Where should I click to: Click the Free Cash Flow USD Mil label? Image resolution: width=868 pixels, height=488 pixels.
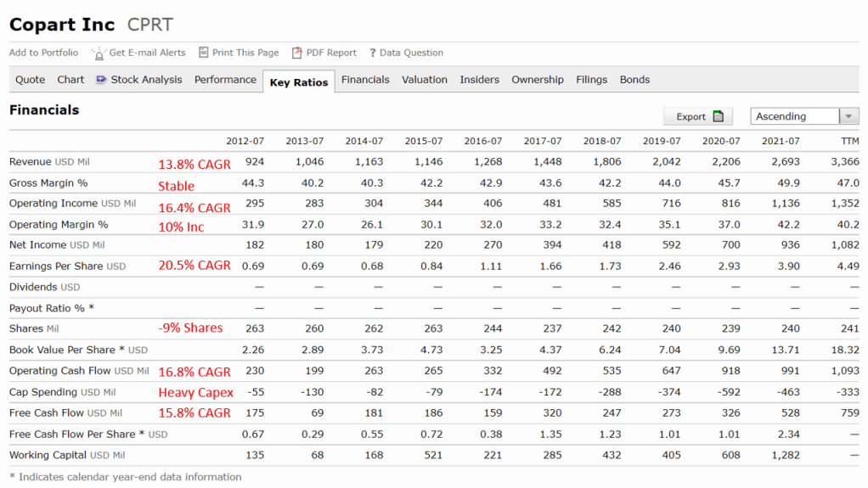(66, 413)
